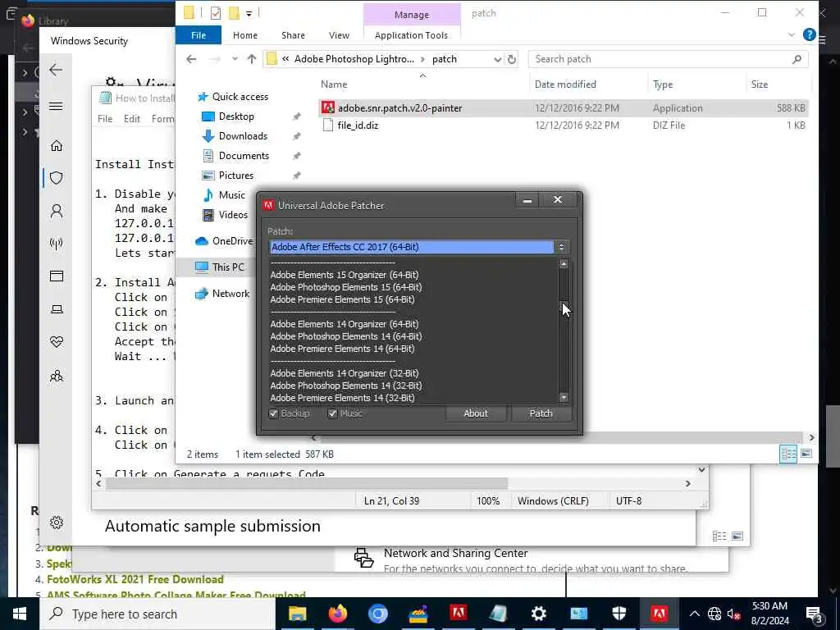Open recent locations dropdown in Explorer

point(235,59)
